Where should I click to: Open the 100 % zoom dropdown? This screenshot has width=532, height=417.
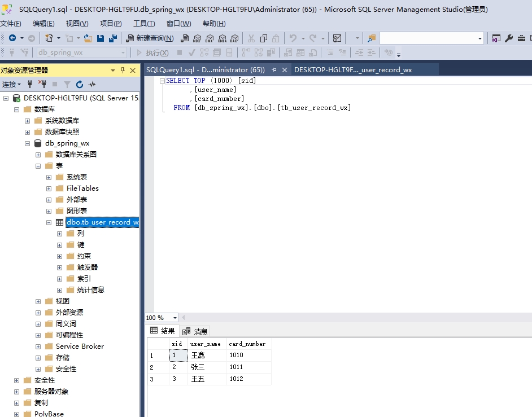[x=175, y=318]
